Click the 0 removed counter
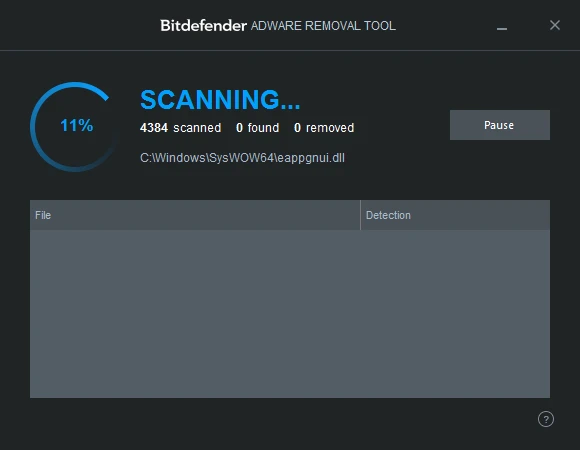 pos(324,128)
